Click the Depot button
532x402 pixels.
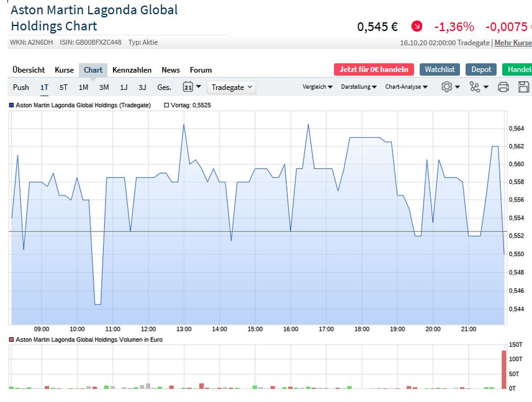tap(481, 69)
